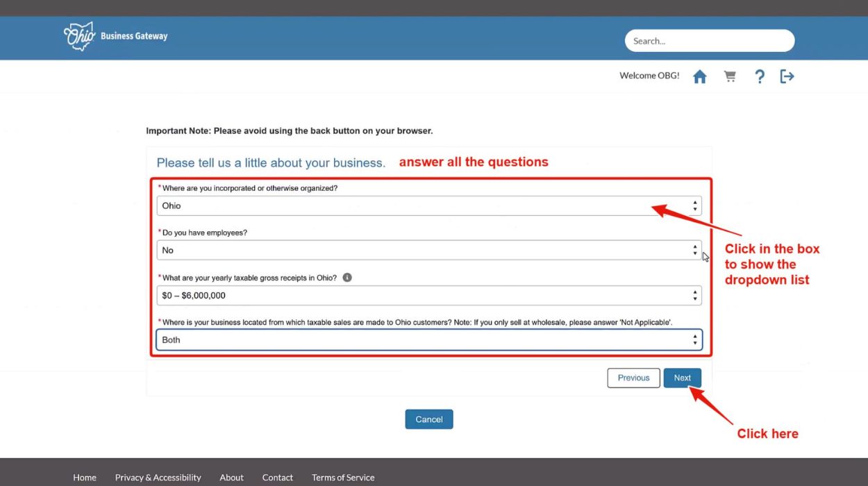Open the shopping cart icon
Screen dimensions: 868x486
pos(730,76)
